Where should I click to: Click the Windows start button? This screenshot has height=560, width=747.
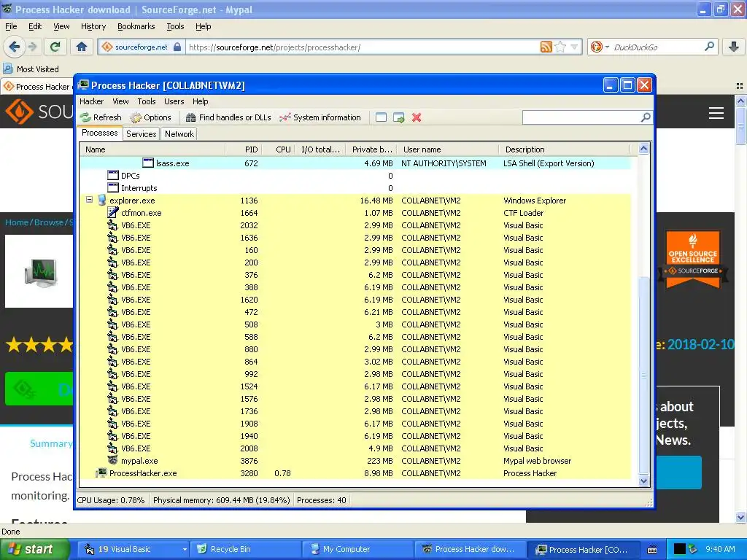[34, 549]
